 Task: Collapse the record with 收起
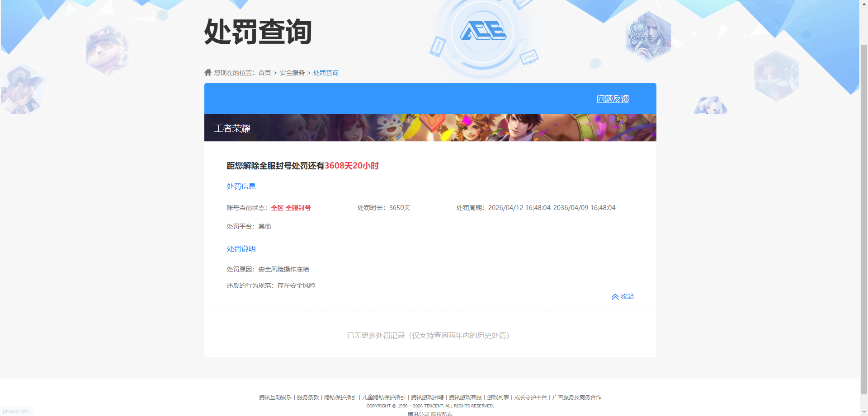[627, 296]
